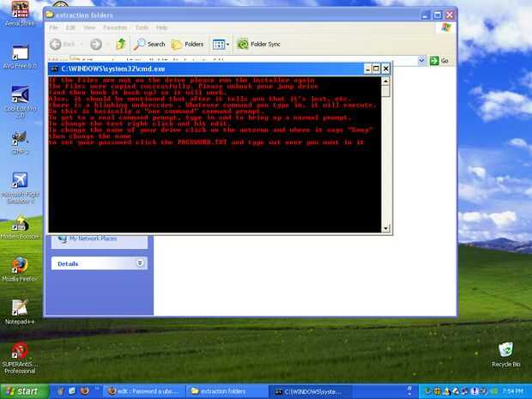Click the cmd window scrollbar down arrow
532x399 pixels.
point(386,228)
